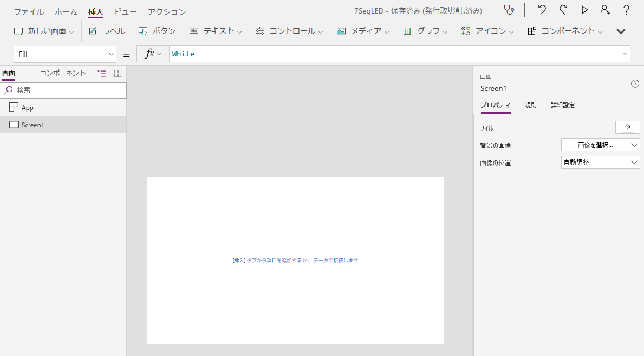Insert a button with the ボタン tool
The image size is (644, 356).
click(x=157, y=31)
